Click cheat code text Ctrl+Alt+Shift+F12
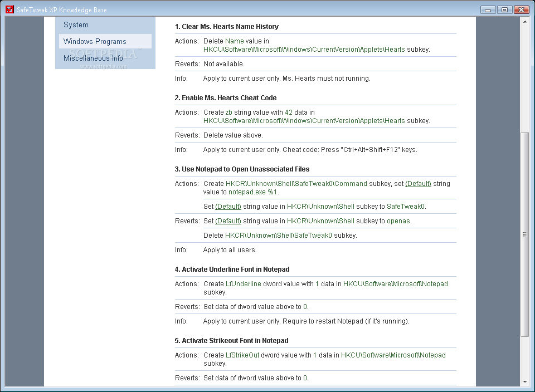This screenshot has width=535, height=392. click(370, 150)
